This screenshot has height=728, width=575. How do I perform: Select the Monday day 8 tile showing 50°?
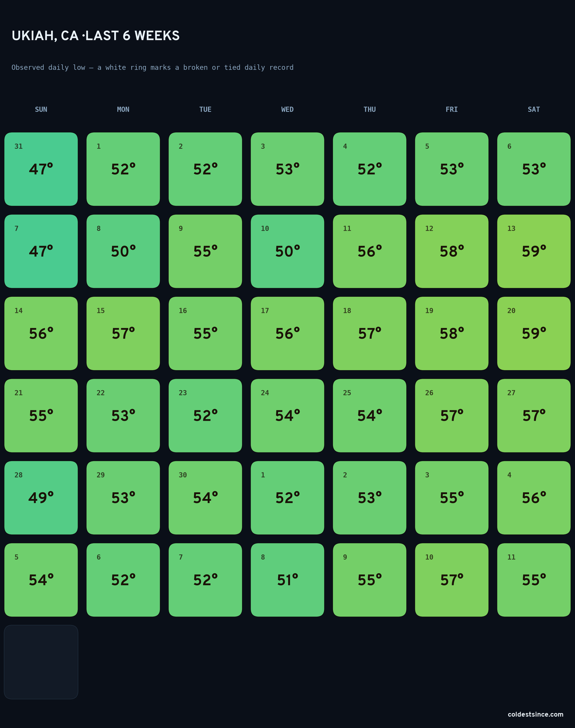click(123, 251)
